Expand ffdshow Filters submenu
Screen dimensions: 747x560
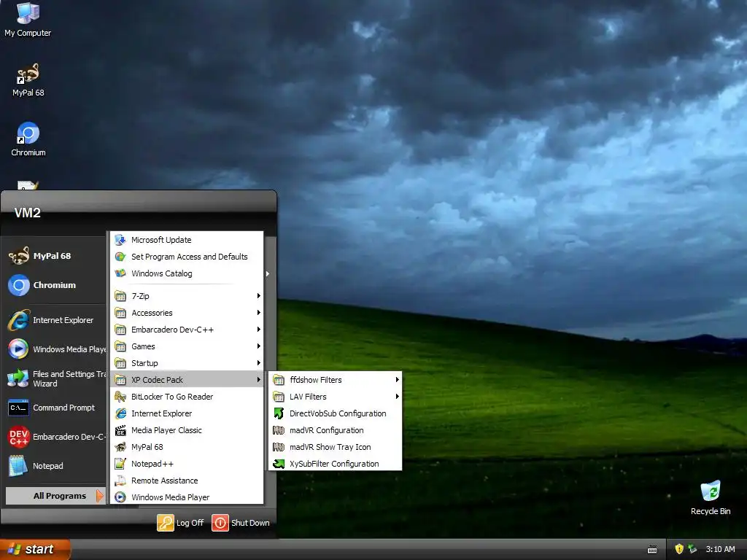[335, 379]
